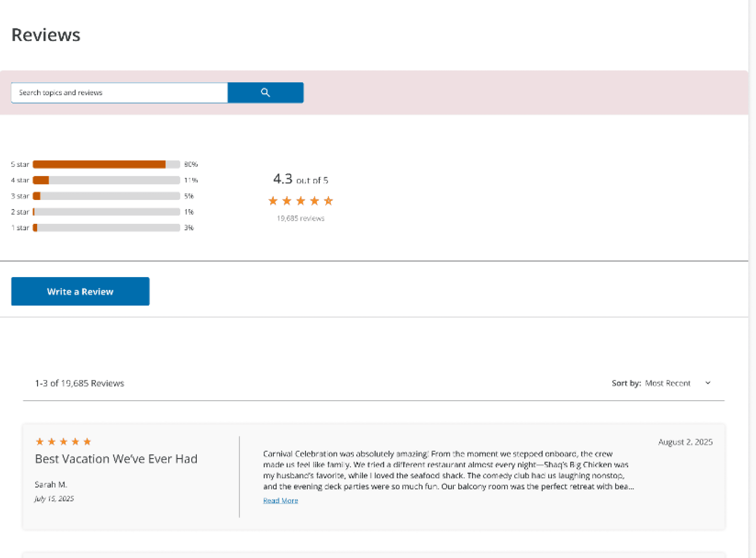Click the "1 star" label text
Viewport: 756px width, 558px height.
(x=20, y=228)
